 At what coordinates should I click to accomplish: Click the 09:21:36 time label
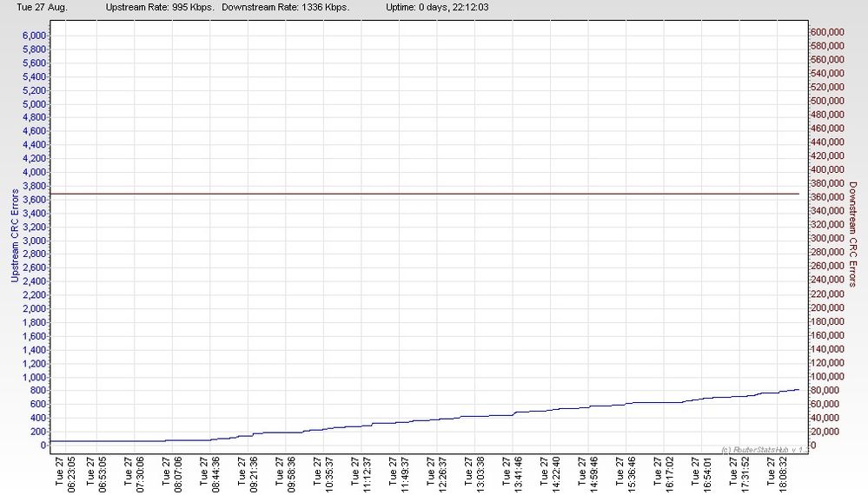coord(253,474)
